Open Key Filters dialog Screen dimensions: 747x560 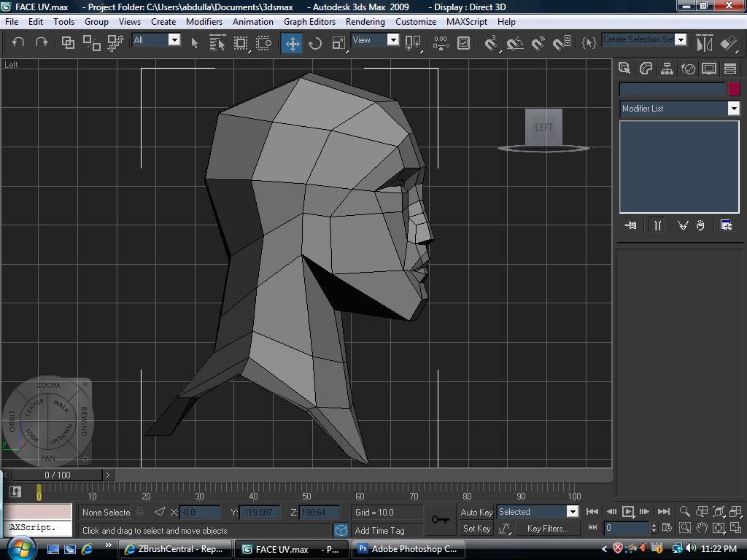click(x=548, y=529)
